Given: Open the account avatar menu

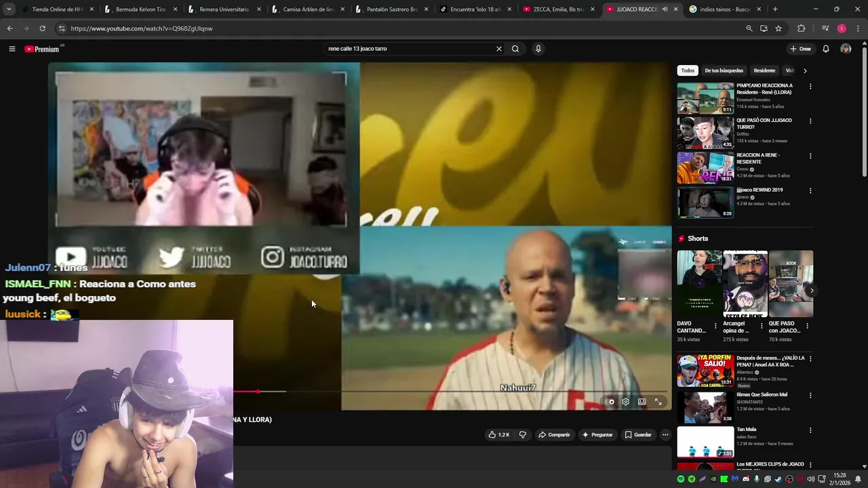Looking at the screenshot, I should tap(846, 49).
